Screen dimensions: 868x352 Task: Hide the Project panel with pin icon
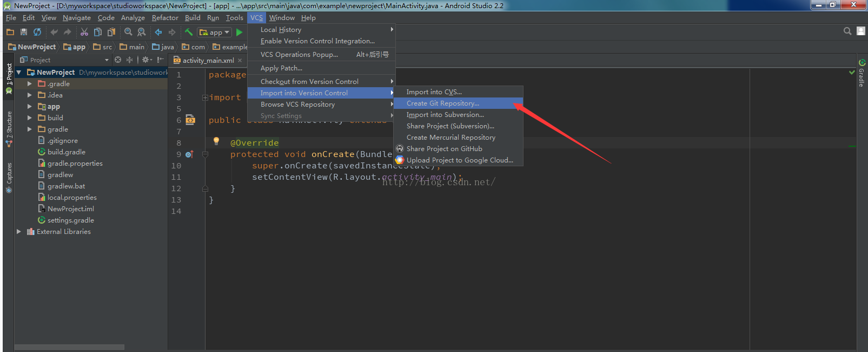pyautogui.click(x=161, y=60)
